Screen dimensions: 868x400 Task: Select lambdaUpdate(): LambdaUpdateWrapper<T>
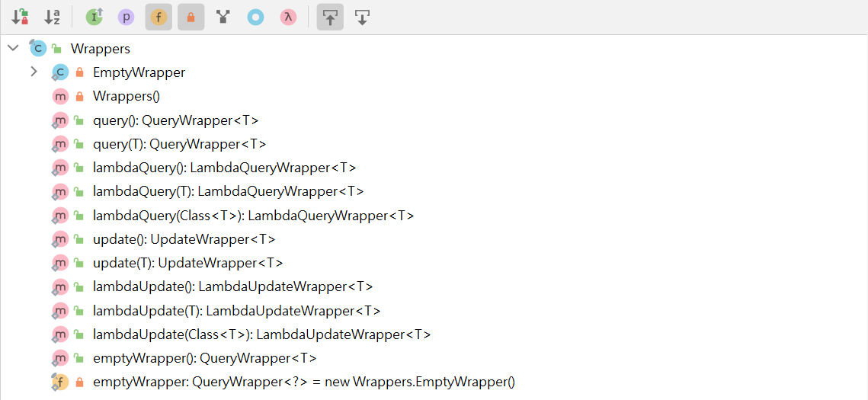233,286
